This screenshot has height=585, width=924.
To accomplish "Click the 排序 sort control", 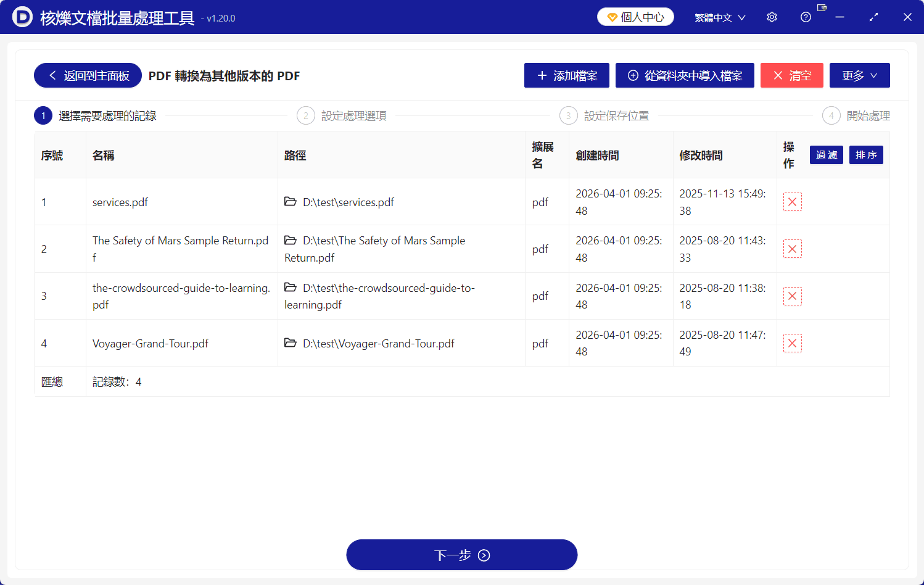I will coord(866,155).
